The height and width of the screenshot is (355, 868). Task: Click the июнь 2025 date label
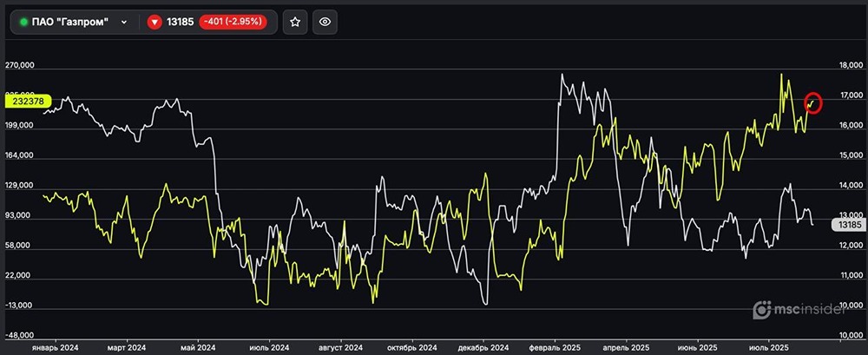(x=695, y=346)
